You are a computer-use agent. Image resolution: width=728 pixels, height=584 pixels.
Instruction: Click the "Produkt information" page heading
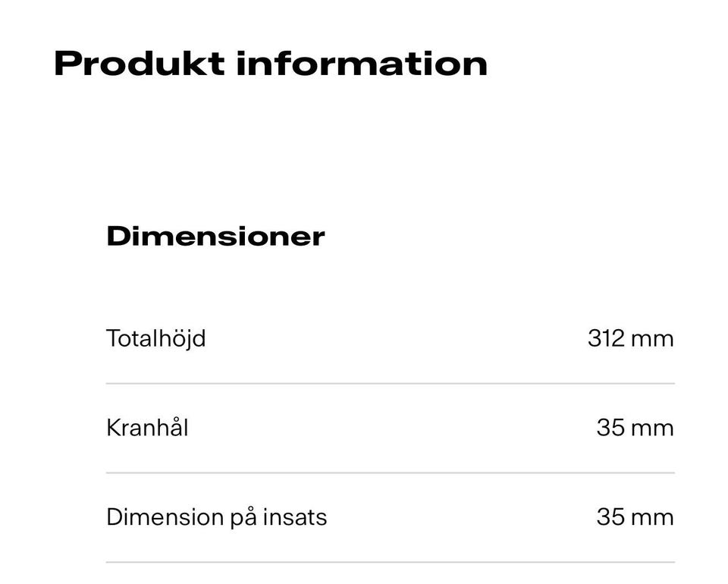[271, 64]
